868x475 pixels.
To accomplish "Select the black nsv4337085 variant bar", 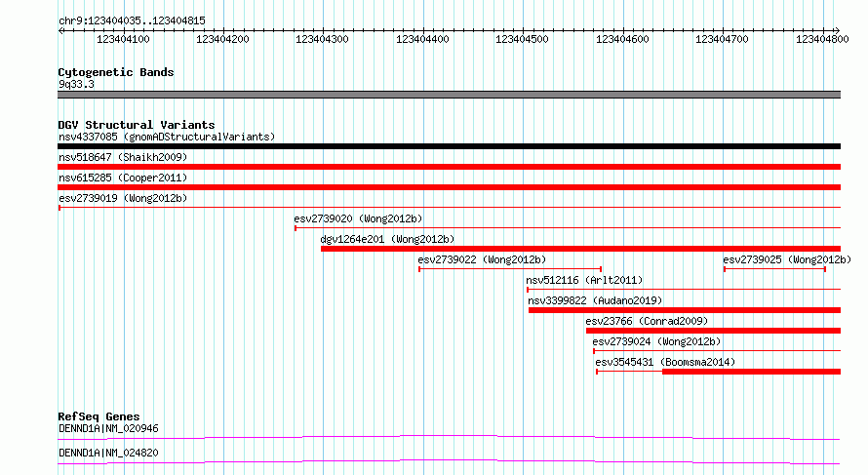I will (x=449, y=146).
